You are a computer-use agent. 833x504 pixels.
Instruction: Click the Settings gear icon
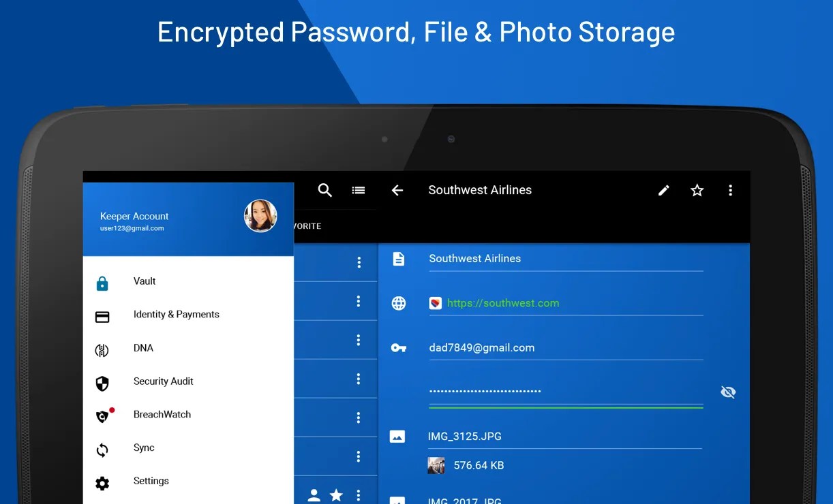(x=102, y=484)
